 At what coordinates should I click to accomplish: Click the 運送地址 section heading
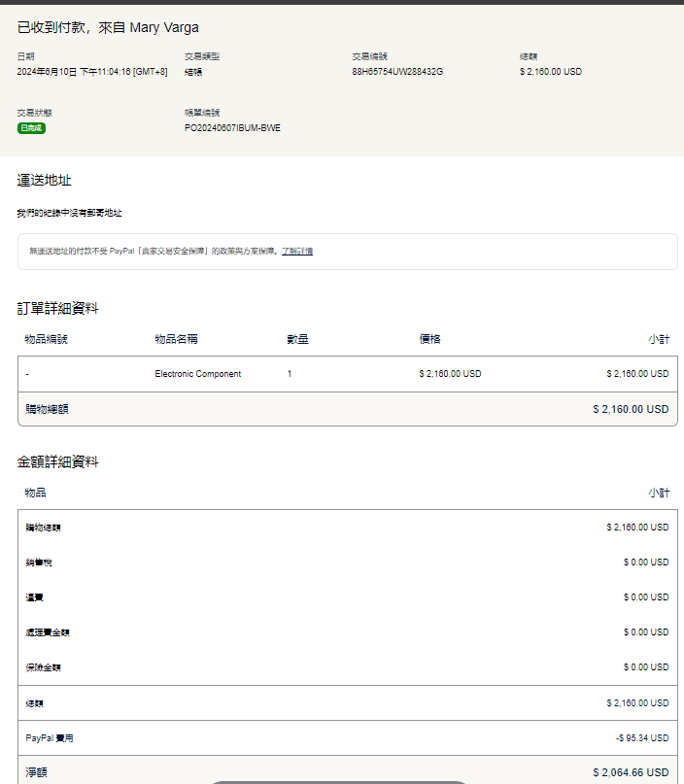click(x=44, y=181)
